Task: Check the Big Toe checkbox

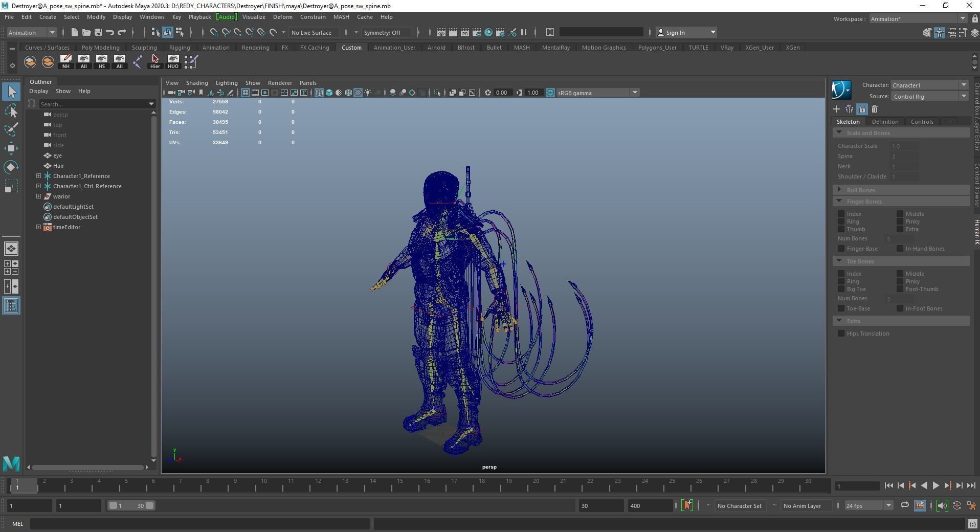Action: [841, 289]
